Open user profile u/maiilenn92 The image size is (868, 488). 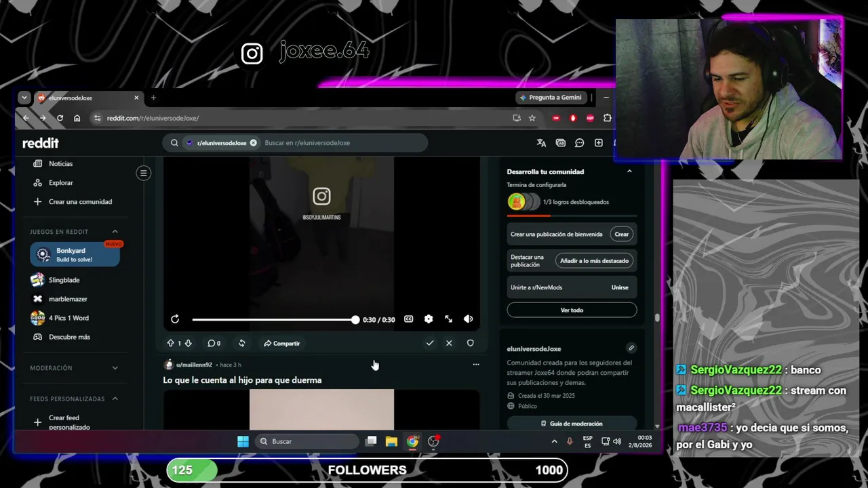194,365
